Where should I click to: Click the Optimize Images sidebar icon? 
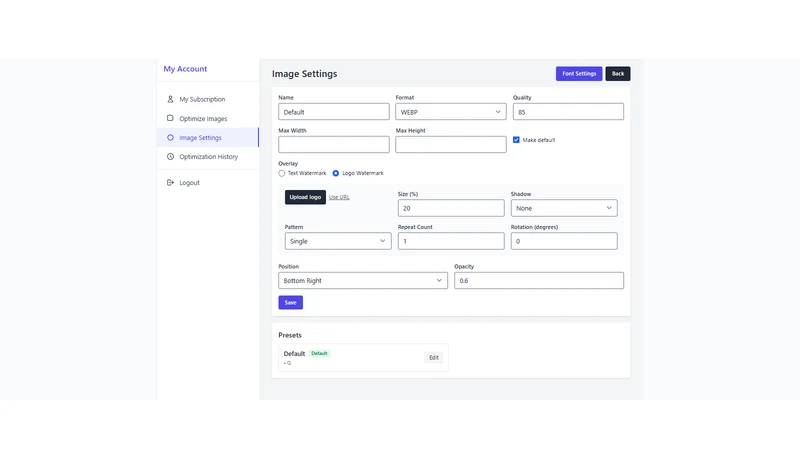(170, 118)
